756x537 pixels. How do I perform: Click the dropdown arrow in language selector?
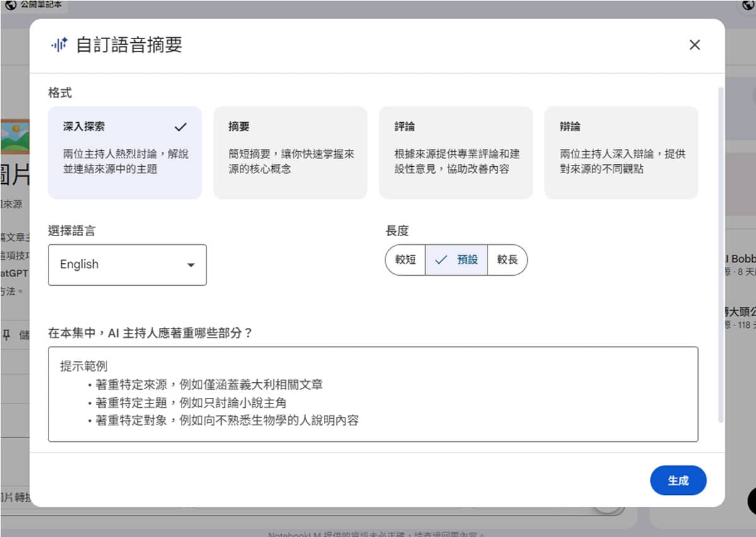(190, 265)
